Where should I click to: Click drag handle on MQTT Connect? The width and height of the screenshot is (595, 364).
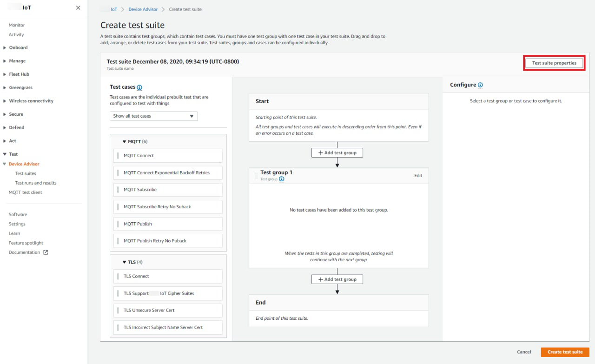click(x=118, y=156)
